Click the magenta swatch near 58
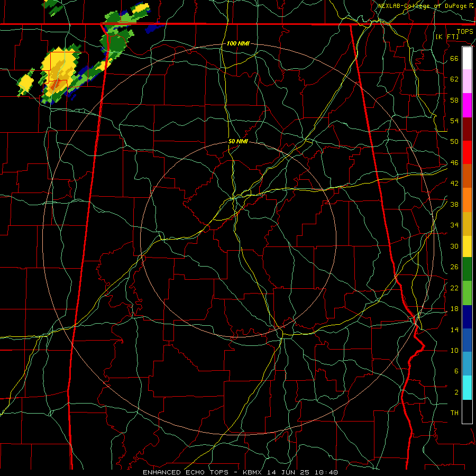This screenshot has height=476, width=476. click(x=467, y=105)
